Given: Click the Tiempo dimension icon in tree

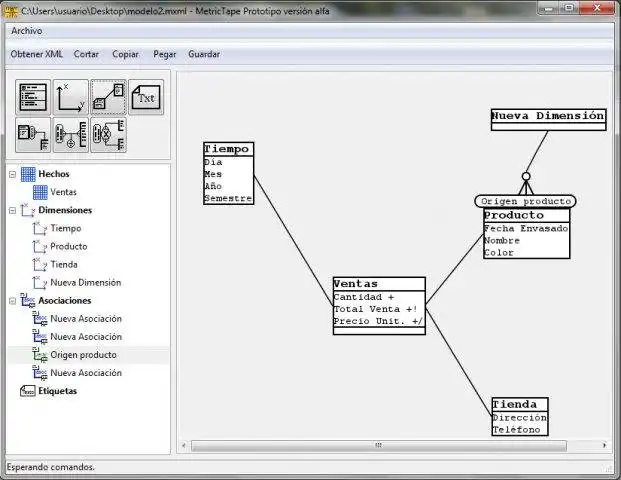Looking at the screenshot, I should click(40, 228).
